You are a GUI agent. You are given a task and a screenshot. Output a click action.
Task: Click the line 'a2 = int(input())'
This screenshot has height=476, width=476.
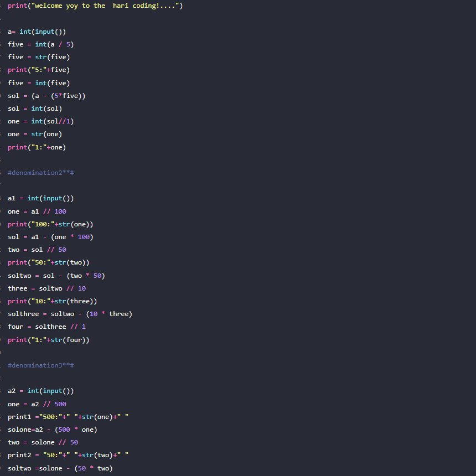tap(40, 391)
